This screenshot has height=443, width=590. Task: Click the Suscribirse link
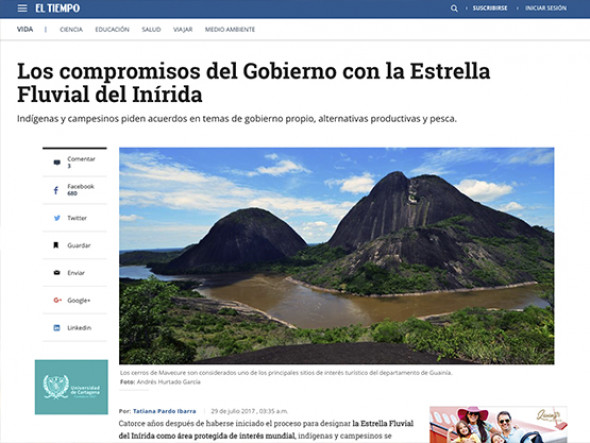pos(490,8)
